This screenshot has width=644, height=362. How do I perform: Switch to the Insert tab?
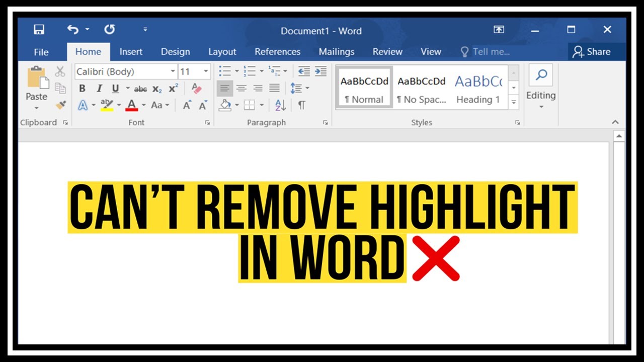pyautogui.click(x=131, y=52)
